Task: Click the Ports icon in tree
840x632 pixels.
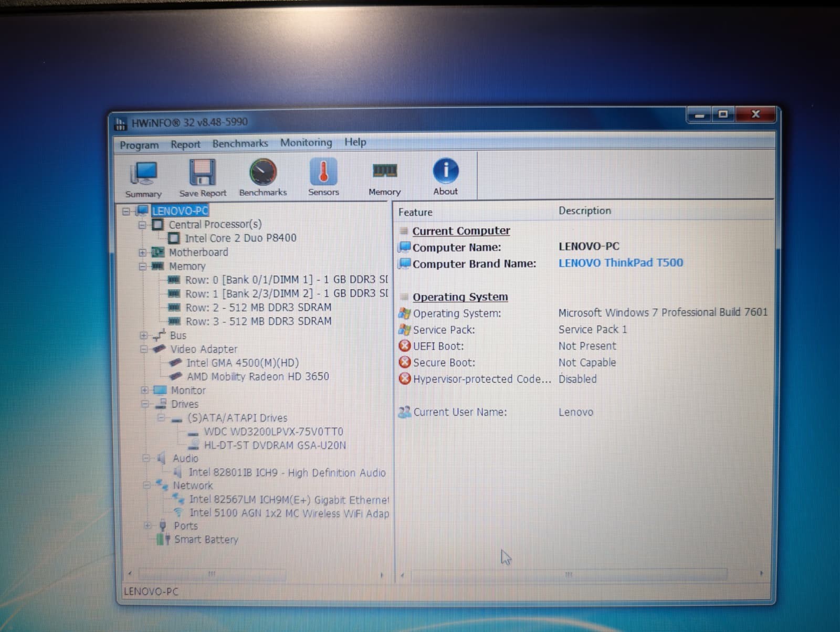Action: (x=163, y=525)
